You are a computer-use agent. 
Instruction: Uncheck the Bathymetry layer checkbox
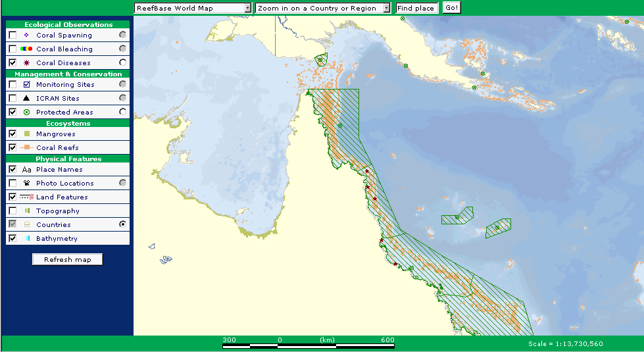tap(12, 238)
